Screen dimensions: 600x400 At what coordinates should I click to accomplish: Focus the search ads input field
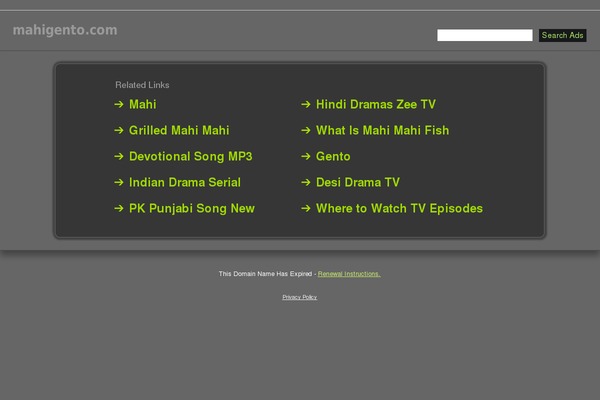pos(485,35)
